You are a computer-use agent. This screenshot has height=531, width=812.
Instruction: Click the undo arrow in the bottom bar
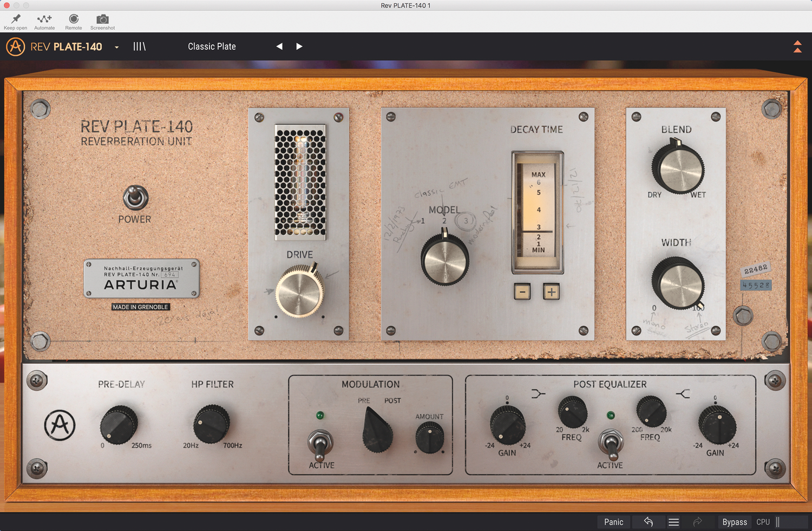[x=649, y=522]
